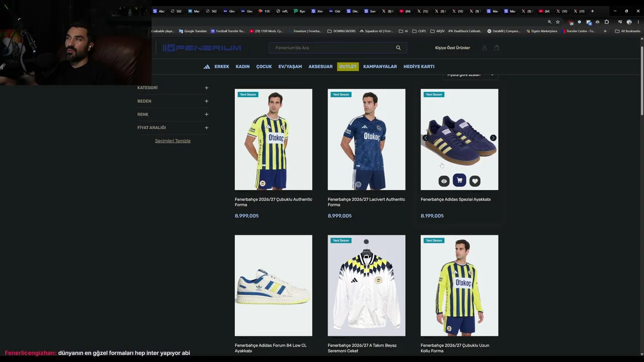The image size is (644, 362).
Task: Open the white ceremony jacket image
Action: 366,286
